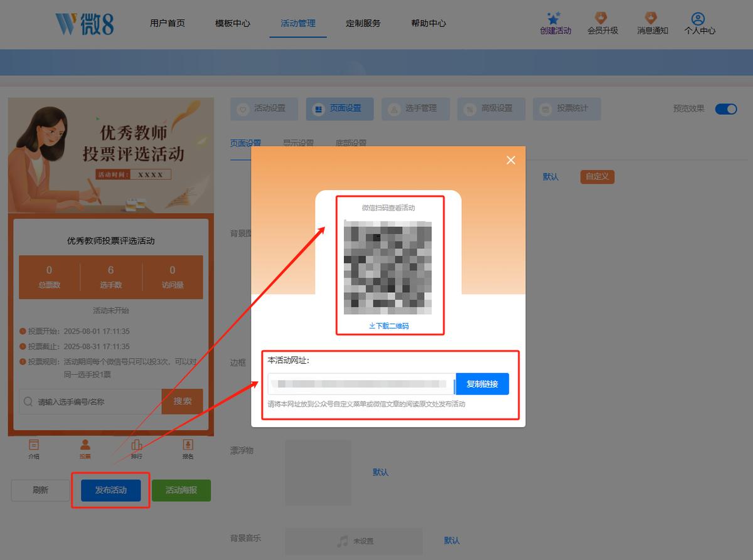Click the 优秀教师 banner image
This screenshot has height=560, width=753.
pos(111,156)
